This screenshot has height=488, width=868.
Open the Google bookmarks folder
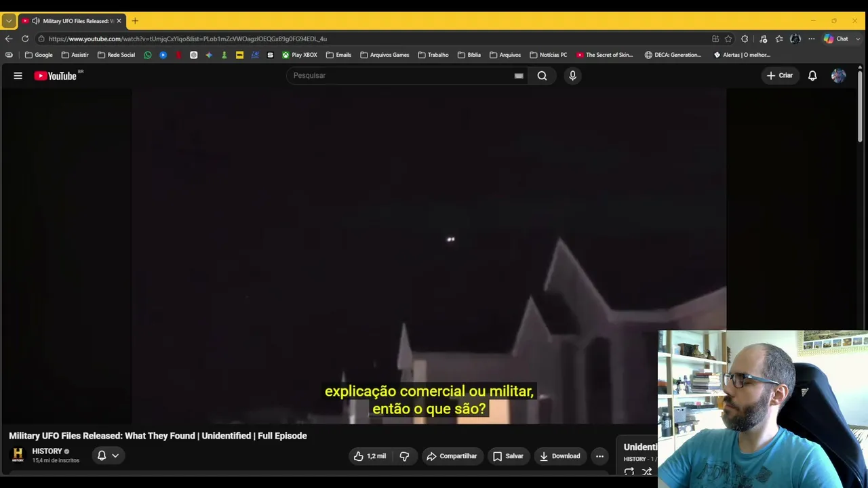tap(39, 55)
